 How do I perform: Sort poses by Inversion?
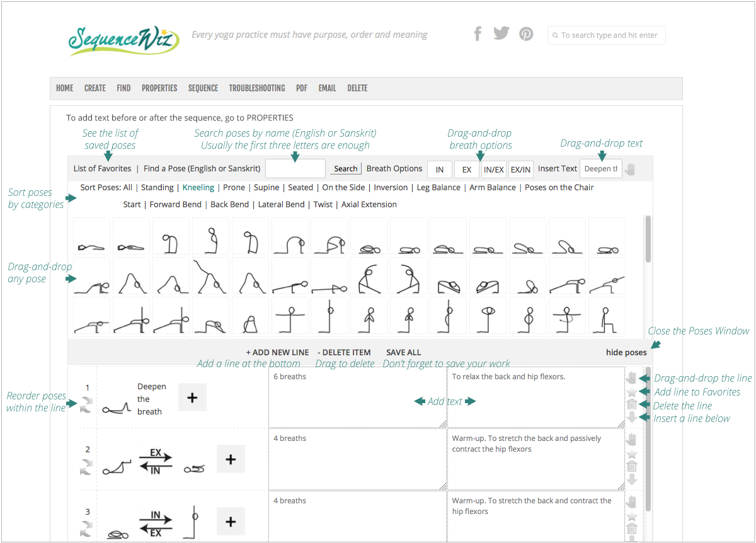click(391, 187)
